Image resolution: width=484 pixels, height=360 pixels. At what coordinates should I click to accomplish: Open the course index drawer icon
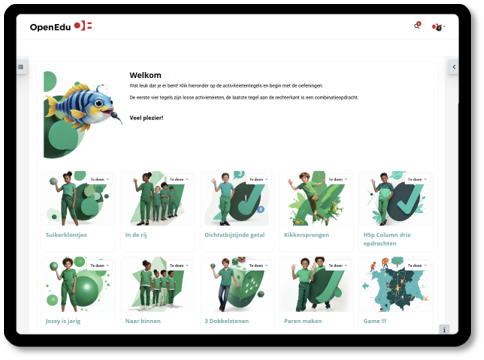click(21, 67)
